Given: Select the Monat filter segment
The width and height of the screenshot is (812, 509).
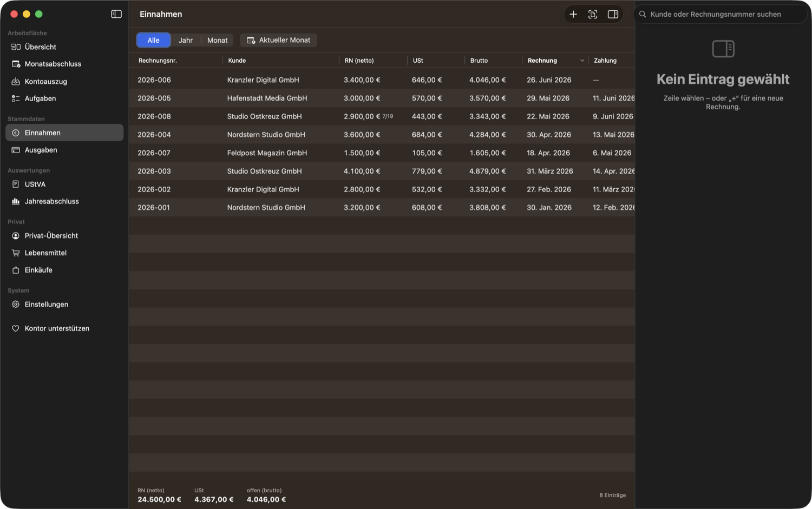Looking at the screenshot, I should 218,40.
